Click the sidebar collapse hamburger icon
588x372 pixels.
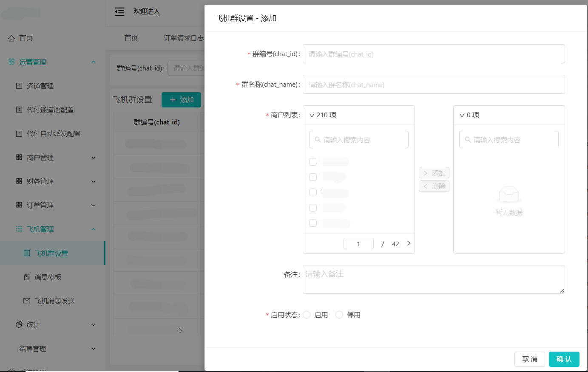point(119,11)
